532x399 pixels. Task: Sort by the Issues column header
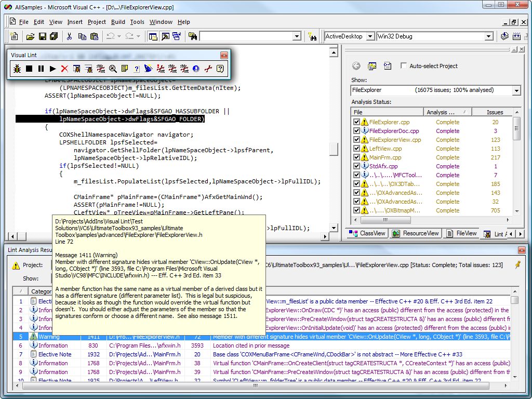click(x=494, y=112)
